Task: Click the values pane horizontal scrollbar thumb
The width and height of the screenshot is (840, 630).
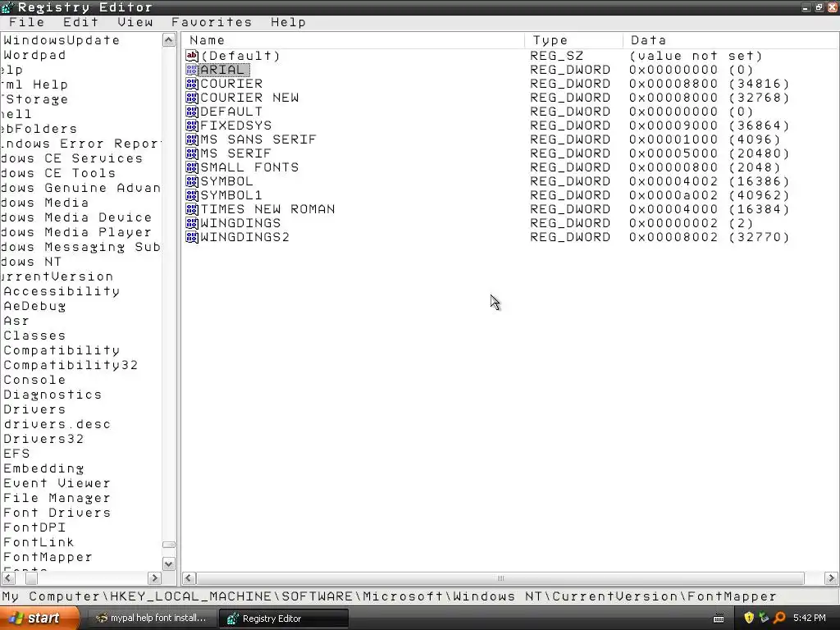Action: 500,578
